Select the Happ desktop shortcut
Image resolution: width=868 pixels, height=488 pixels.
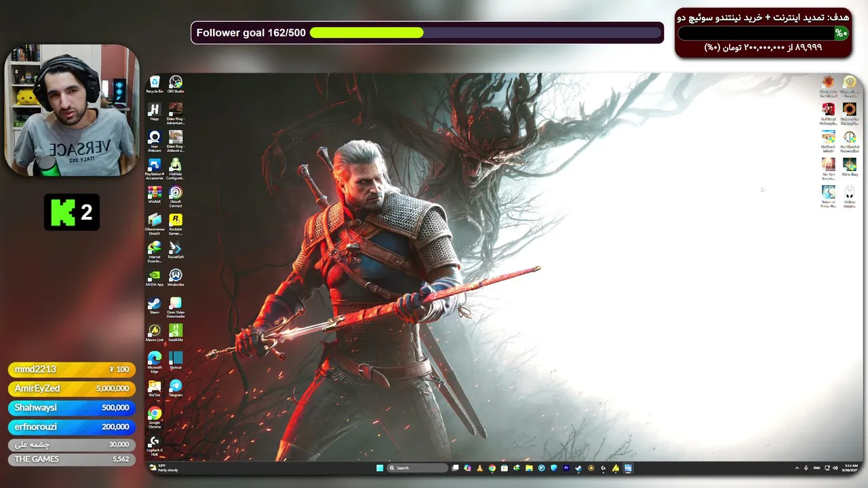point(155,113)
